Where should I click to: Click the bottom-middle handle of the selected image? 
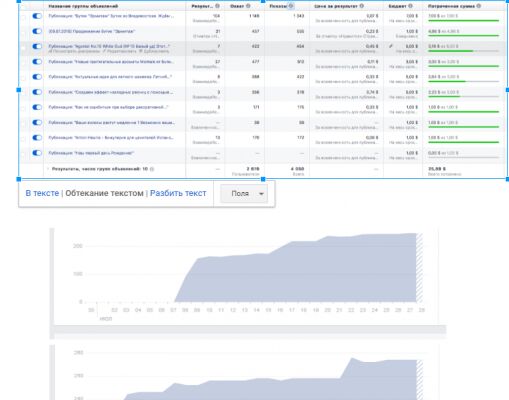(x=263, y=179)
